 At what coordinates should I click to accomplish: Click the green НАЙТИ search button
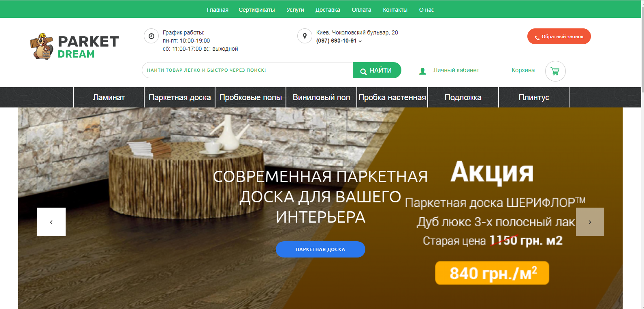[377, 70]
